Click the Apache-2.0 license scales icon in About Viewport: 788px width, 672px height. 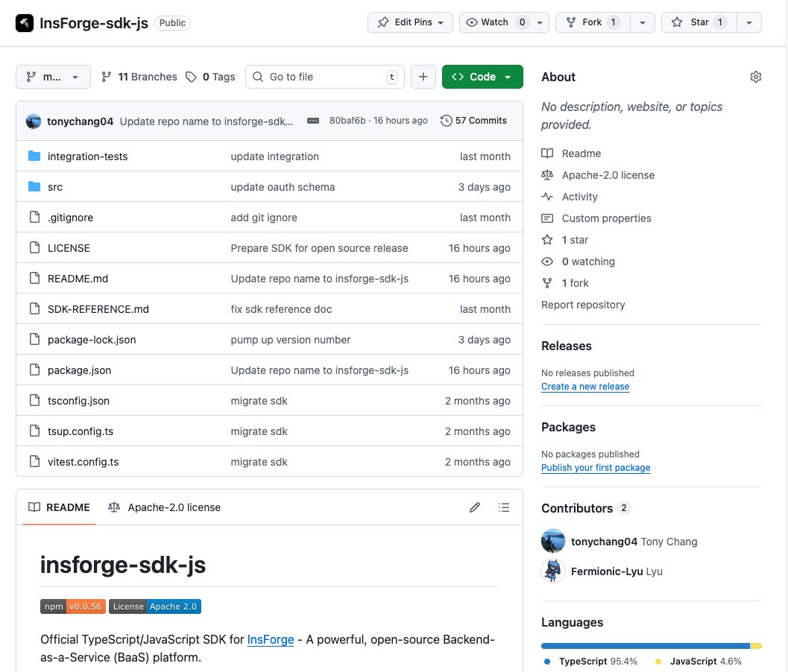(x=547, y=175)
